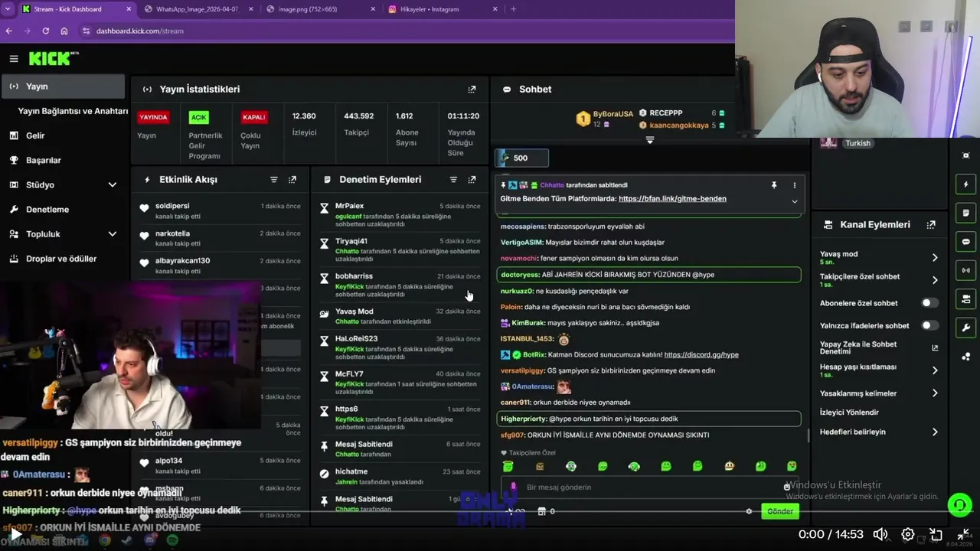Click the broadcast signal side toolbar icon
Image resolution: width=980 pixels, height=551 pixels.
(966, 270)
